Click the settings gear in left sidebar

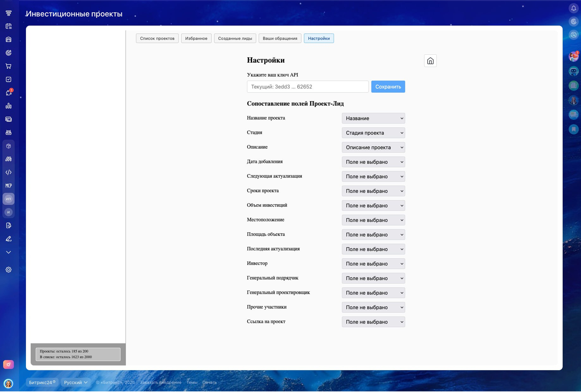point(9,270)
